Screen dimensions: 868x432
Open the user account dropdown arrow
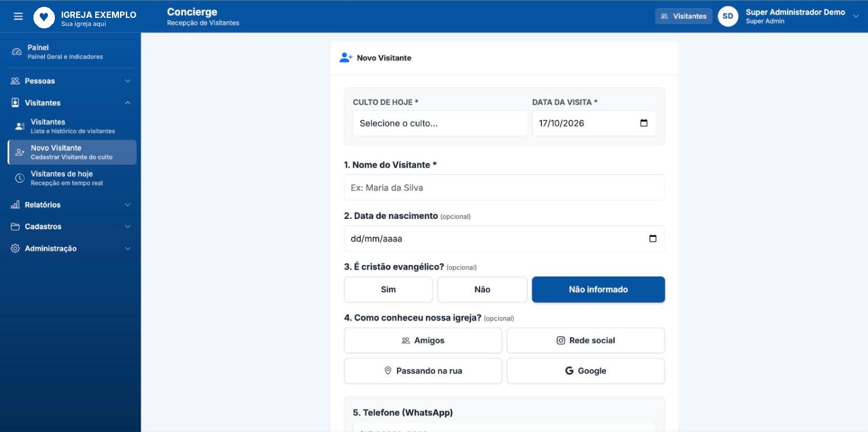pyautogui.click(x=856, y=16)
